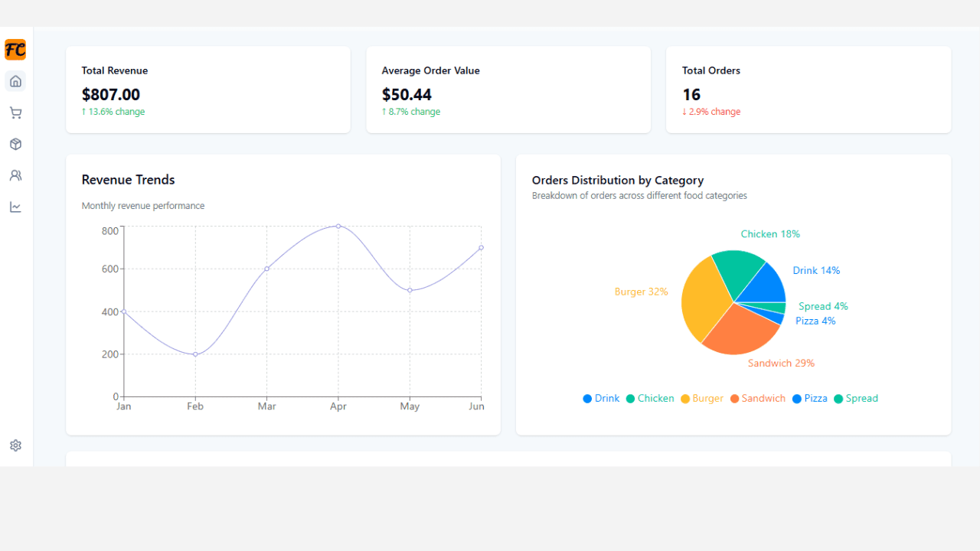Screen dimensions: 980x551
Task: Click the Sandwich 29% pie label
Action: pyautogui.click(x=781, y=363)
